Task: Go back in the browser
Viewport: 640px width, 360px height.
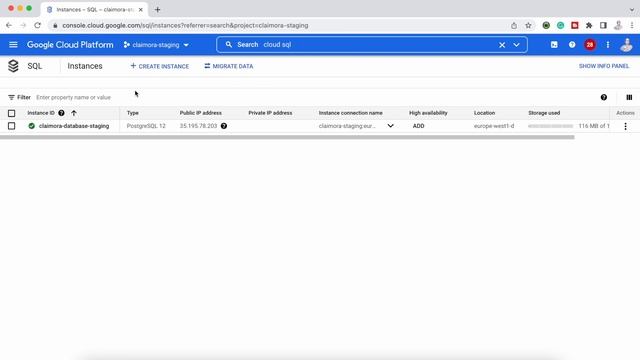Action: [9, 25]
